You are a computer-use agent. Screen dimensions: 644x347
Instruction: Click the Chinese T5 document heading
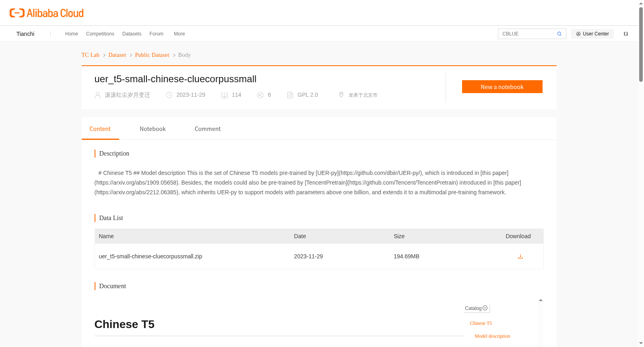[124, 324]
